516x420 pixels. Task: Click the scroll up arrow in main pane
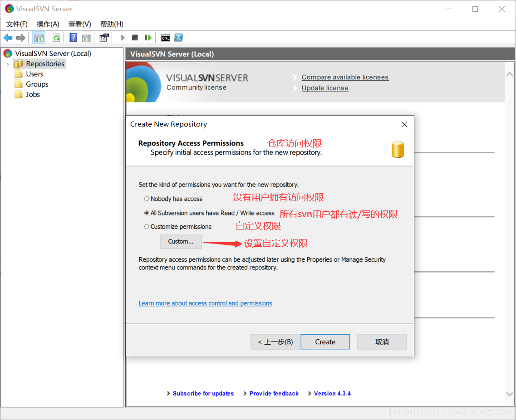pos(509,74)
